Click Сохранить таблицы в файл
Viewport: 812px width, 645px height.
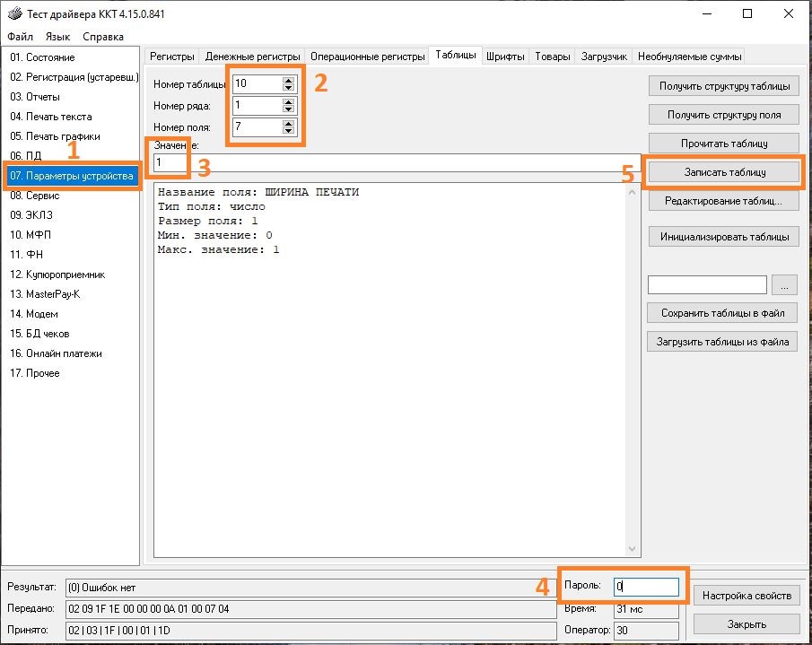point(722,313)
